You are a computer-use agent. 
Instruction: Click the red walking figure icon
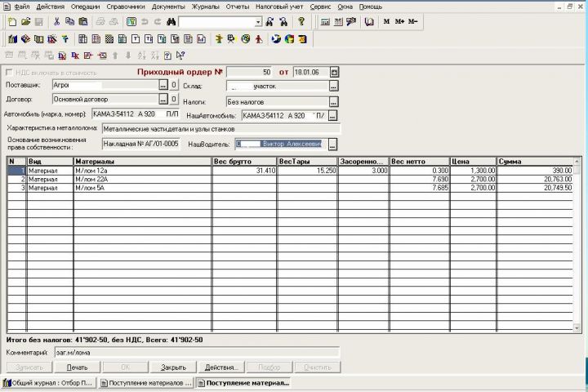[259, 39]
